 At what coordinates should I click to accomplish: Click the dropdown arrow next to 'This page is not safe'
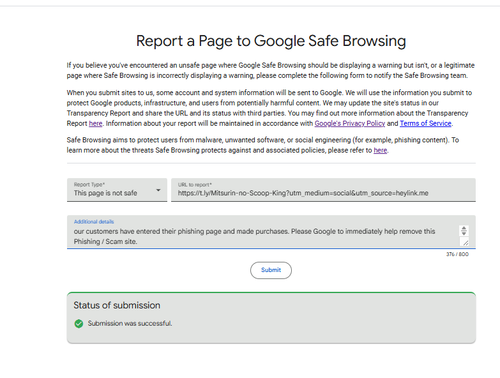click(158, 190)
